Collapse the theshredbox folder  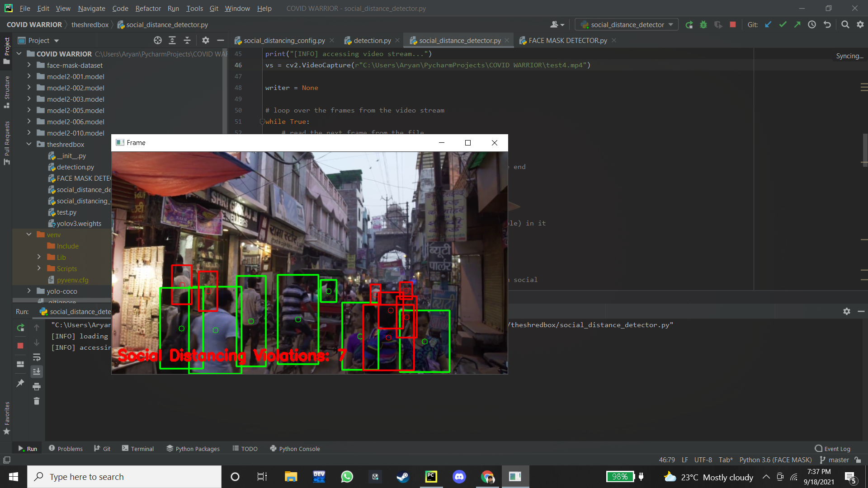pos(29,144)
